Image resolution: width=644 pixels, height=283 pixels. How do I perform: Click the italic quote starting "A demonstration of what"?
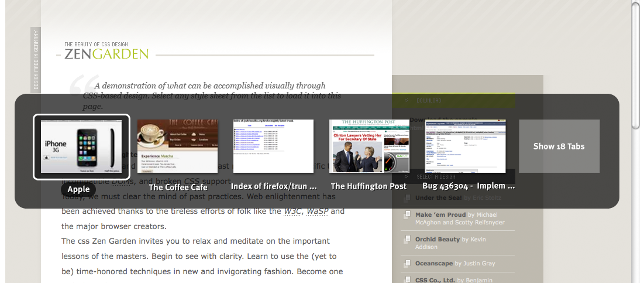[212, 96]
